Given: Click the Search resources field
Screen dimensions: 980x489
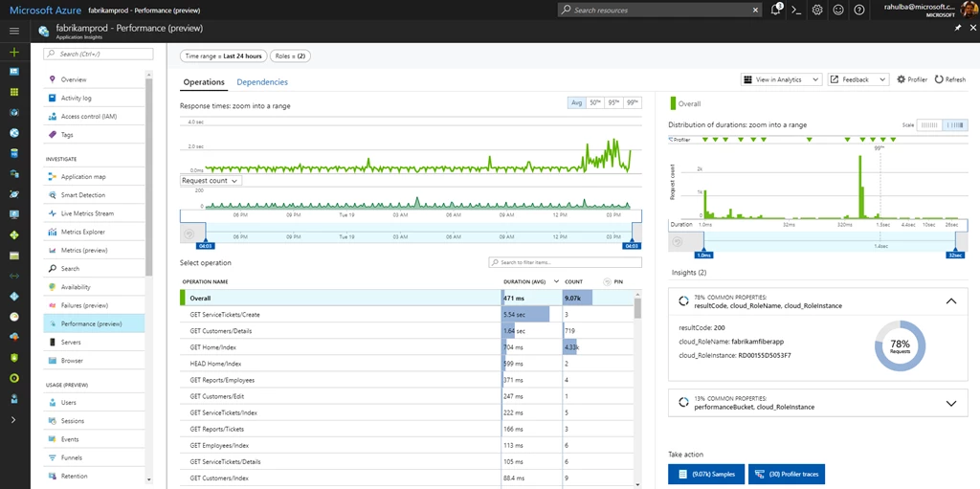Looking at the screenshot, I should click(x=659, y=10).
